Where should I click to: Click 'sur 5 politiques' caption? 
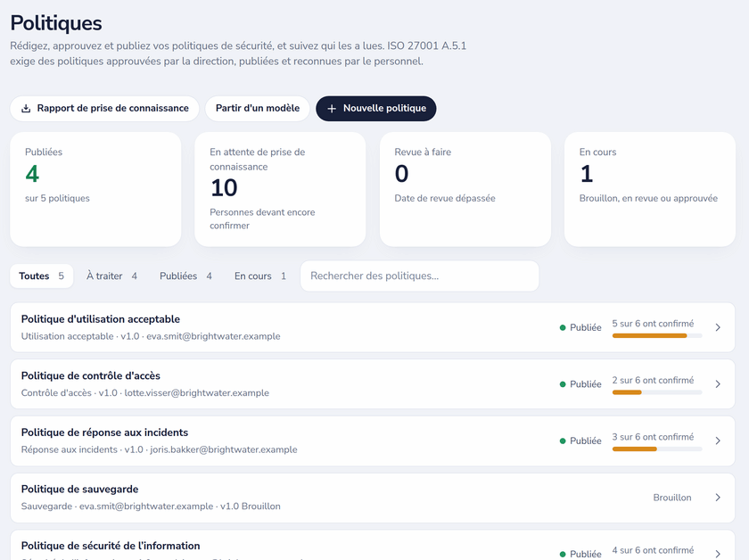[57, 198]
